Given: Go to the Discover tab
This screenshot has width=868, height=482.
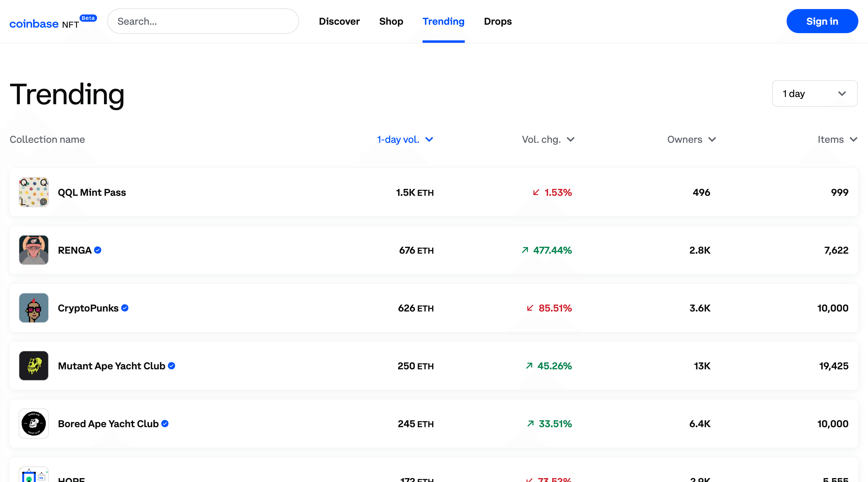Looking at the screenshot, I should pos(339,22).
